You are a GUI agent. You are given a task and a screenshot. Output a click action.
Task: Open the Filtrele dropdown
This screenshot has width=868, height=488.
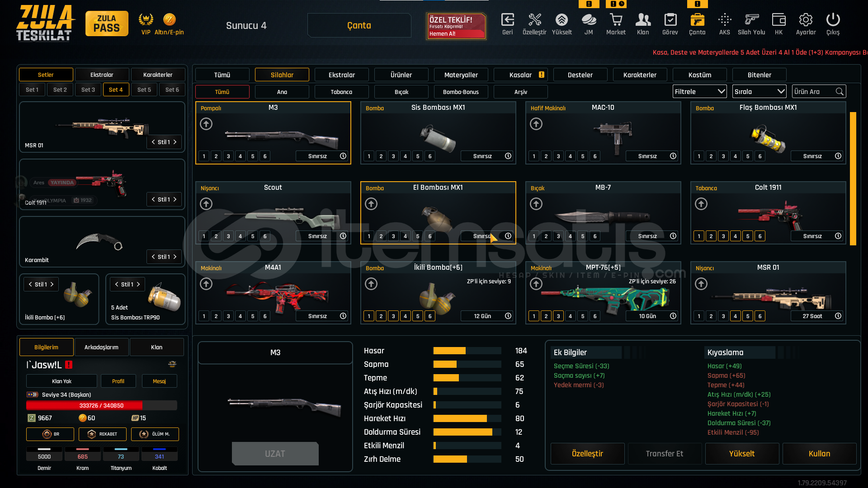[x=699, y=92]
